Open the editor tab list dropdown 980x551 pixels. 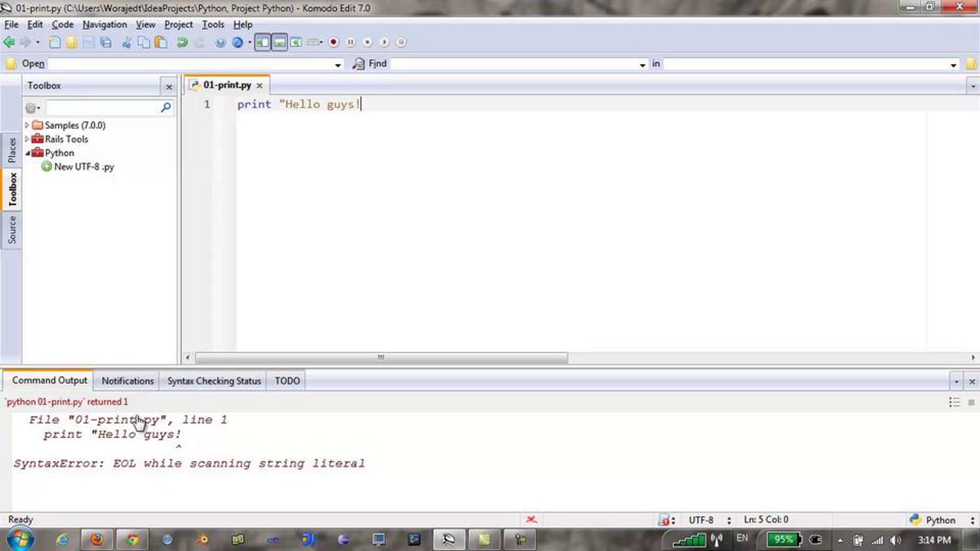coord(973,86)
